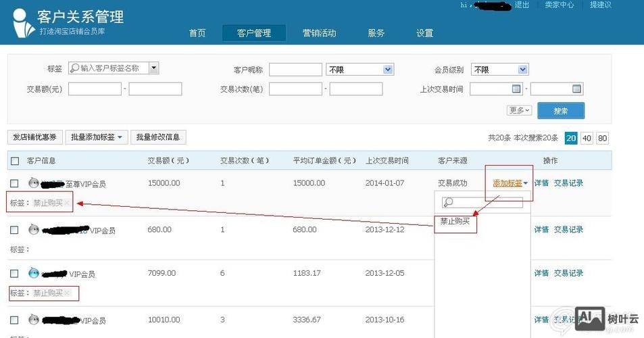Image resolution: width=644 pixels, height=338 pixels.
Task: Click the minimum 交易次数 input field
Action: point(295,89)
